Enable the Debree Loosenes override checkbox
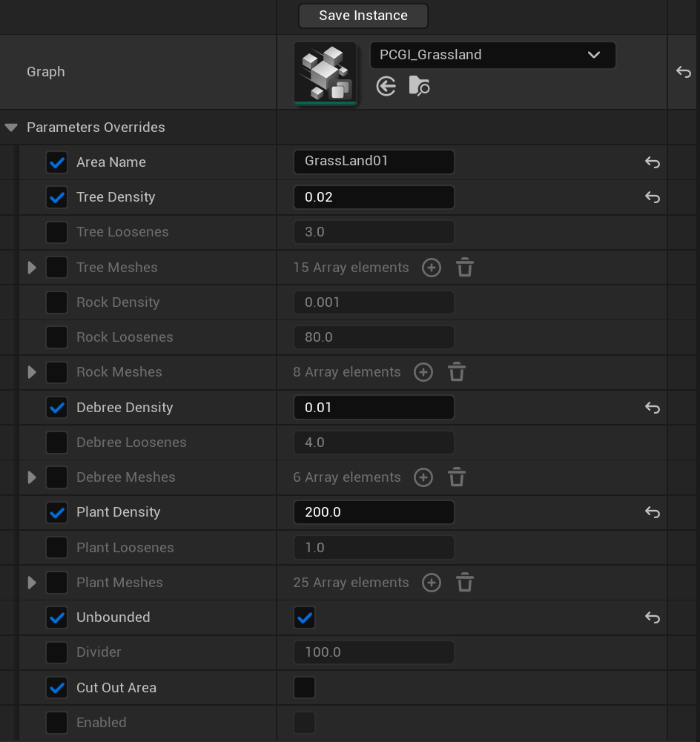 (57, 443)
